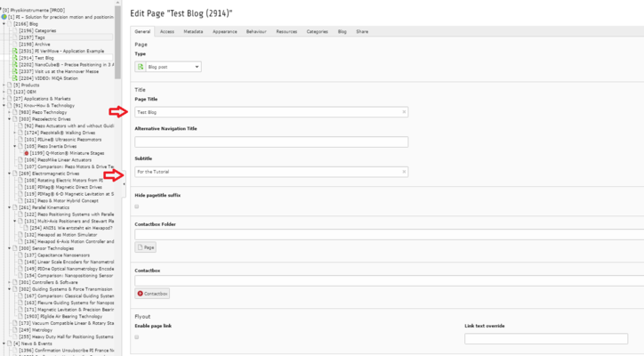This screenshot has width=644, height=356.
Task: Click the Page button under Contactbox Folder
Action: click(x=146, y=247)
